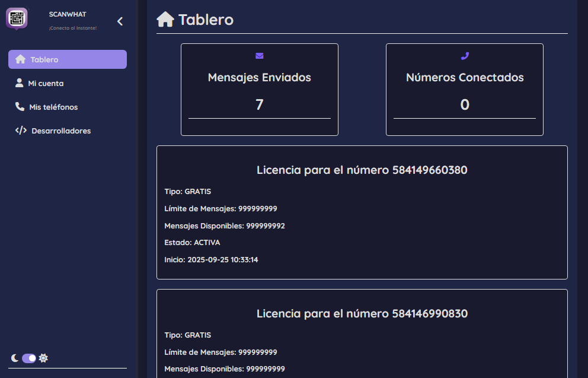Click the phone icon beside Mis teléfonos
This screenshot has width=588, height=378.
[20, 107]
